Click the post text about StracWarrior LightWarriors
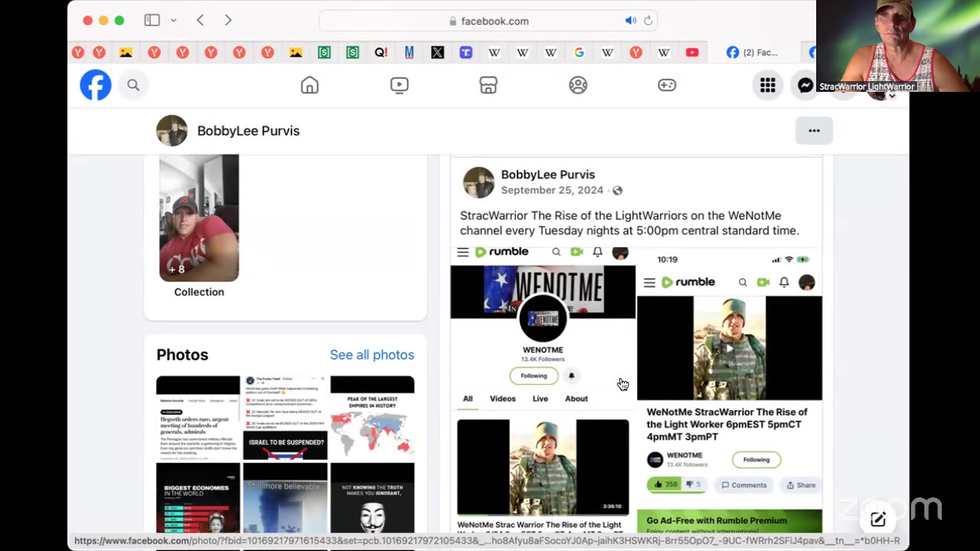Viewport: 980px width, 551px height. [629, 223]
